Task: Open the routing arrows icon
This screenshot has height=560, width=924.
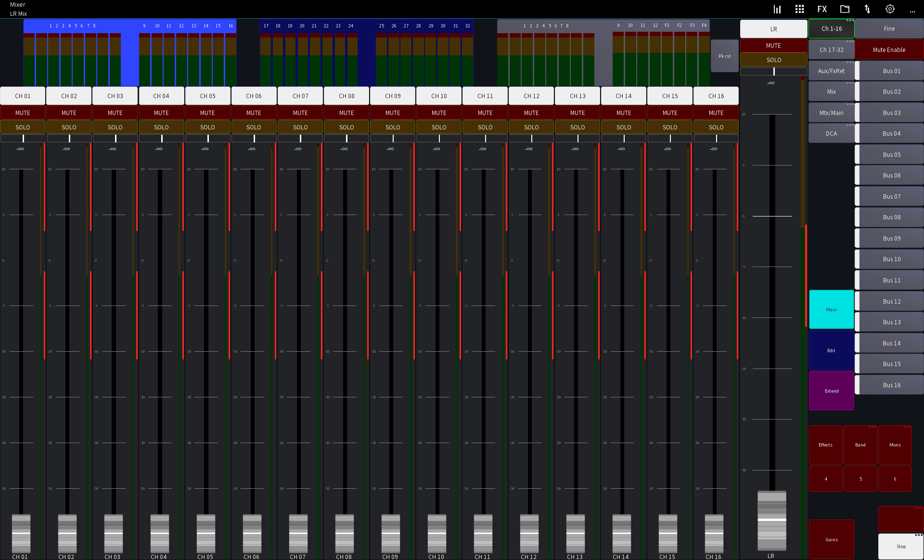Action: pos(867,9)
